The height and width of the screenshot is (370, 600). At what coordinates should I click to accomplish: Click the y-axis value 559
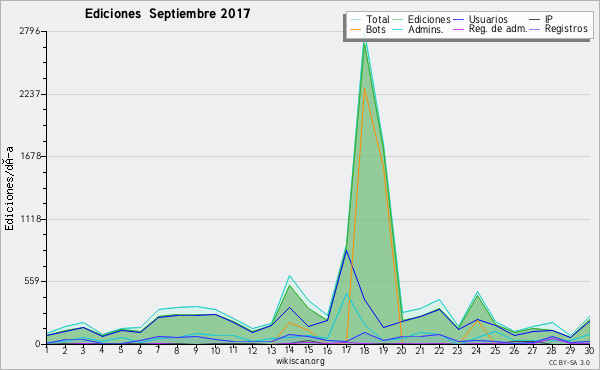pos(32,281)
